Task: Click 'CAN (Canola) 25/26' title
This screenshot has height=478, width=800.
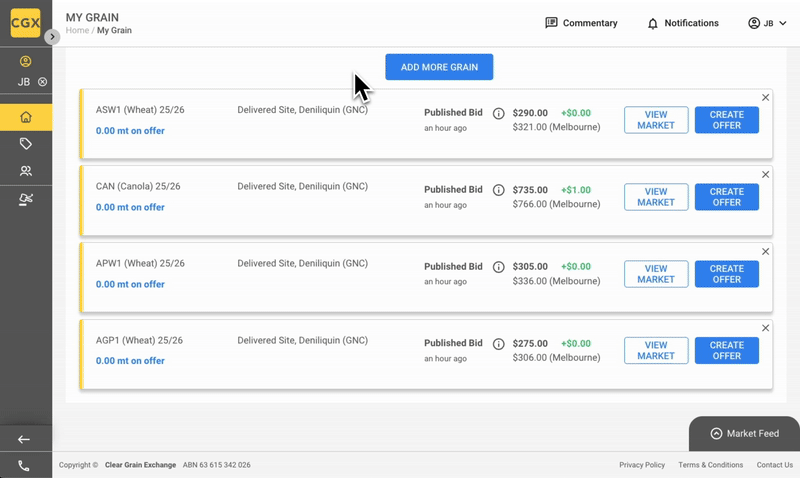Action: pos(138,186)
